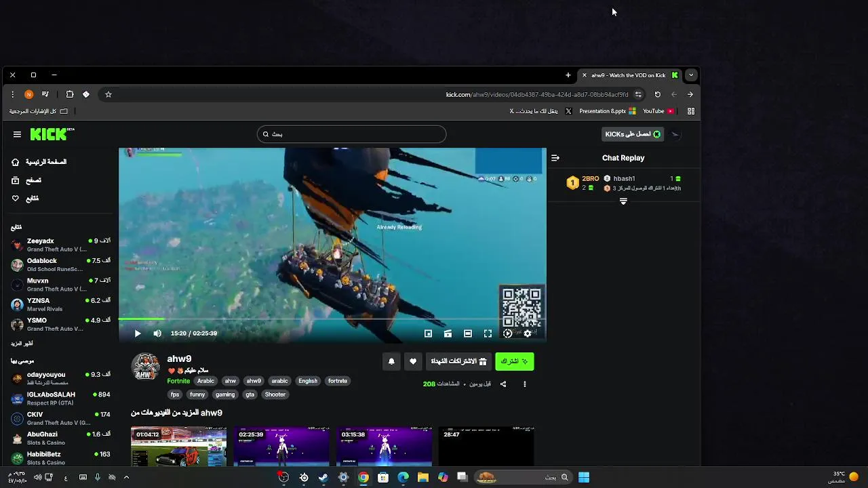868x488 pixels.
Task: Open Chrome apps grid shortcut
Action: click(691, 111)
